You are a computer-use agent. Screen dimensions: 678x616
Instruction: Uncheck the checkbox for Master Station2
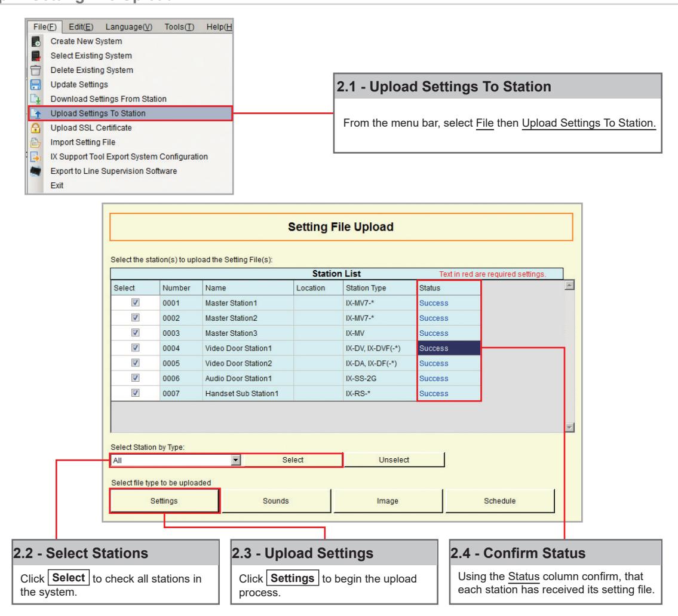[x=136, y=317]
